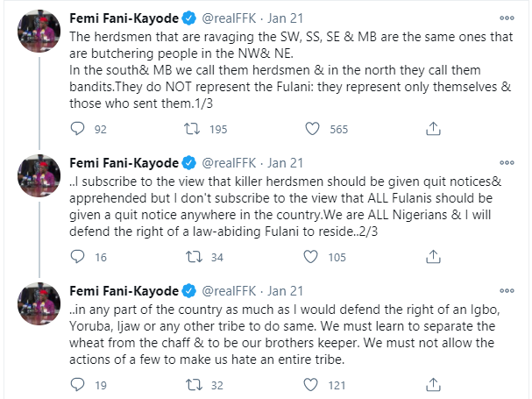Viewport: 532px width, 399px height.
Task: Reply to the third tweet with 19 replies
Action: pyautogui.click(x=77, y=383)
